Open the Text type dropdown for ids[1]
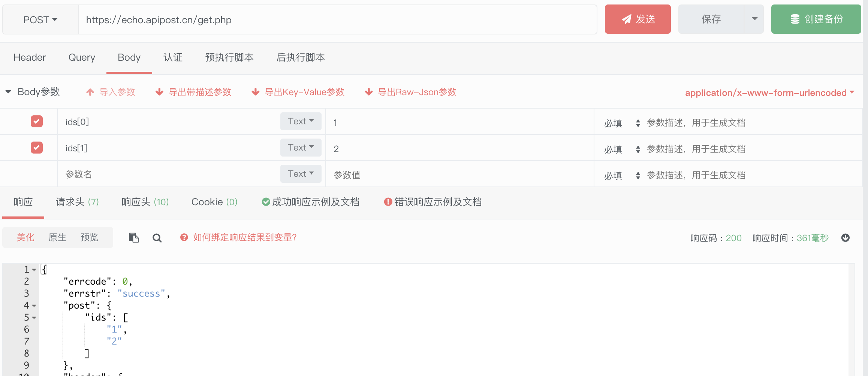Screen dimensions: 868x376 (301, 147)
